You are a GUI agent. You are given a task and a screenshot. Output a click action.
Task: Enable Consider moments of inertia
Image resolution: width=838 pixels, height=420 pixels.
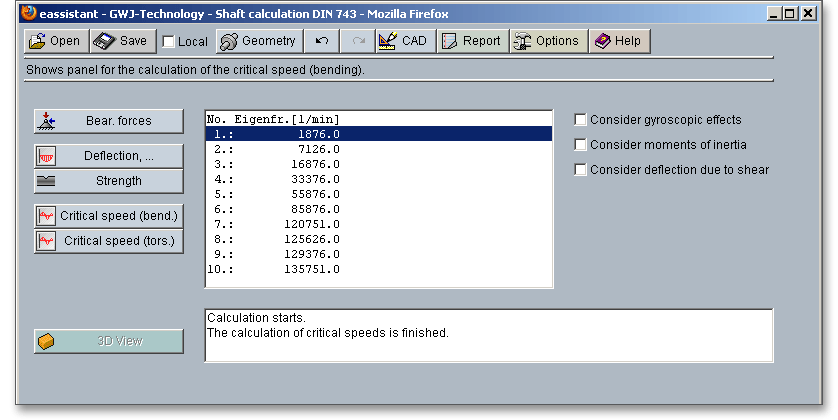tap(580, 145)
